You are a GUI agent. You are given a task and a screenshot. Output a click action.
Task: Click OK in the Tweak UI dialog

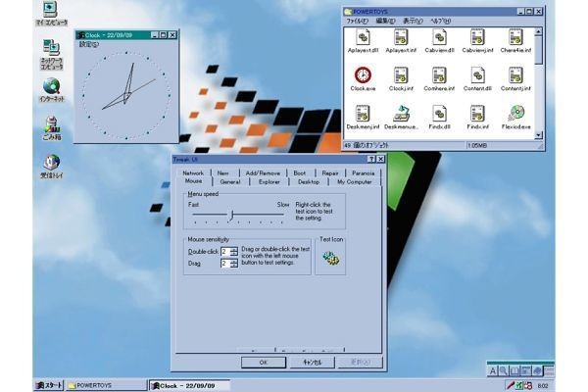264,363
